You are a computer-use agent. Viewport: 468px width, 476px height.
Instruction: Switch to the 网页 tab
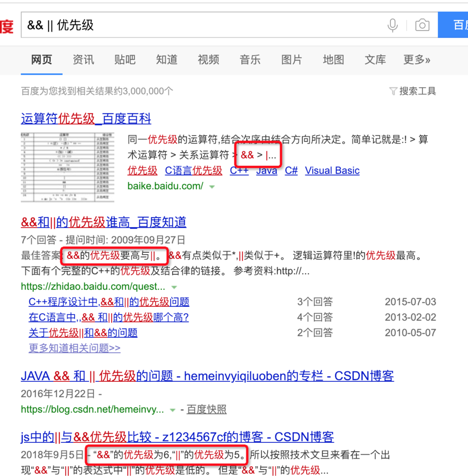click(41, 60)
